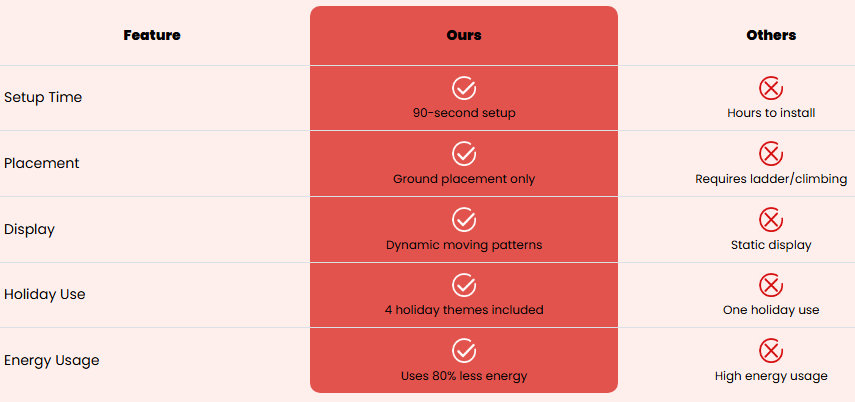Select the Others column header

771,35
